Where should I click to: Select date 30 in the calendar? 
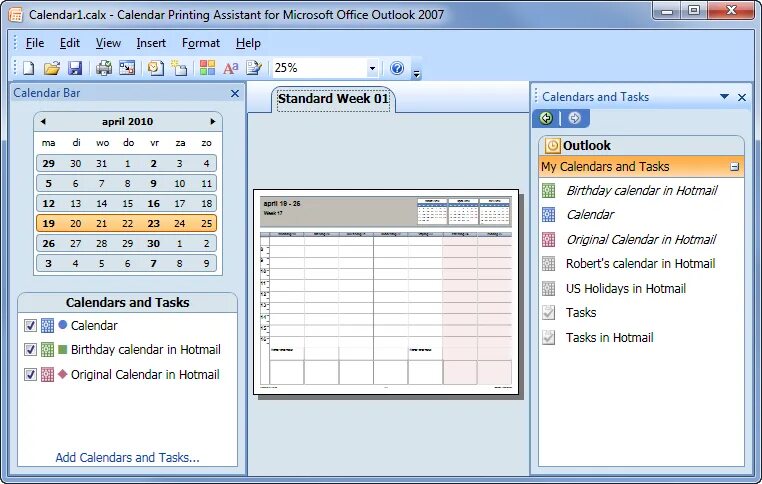(154, 243)
